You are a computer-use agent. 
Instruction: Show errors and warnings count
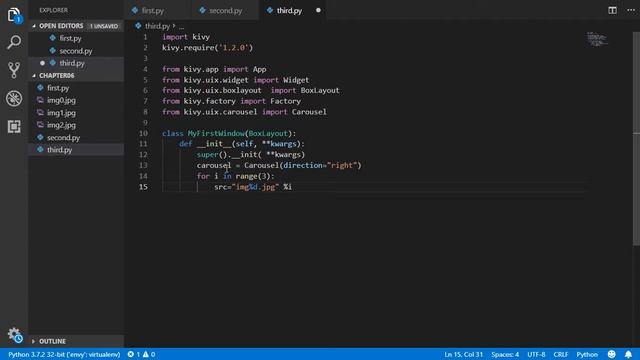141,354
